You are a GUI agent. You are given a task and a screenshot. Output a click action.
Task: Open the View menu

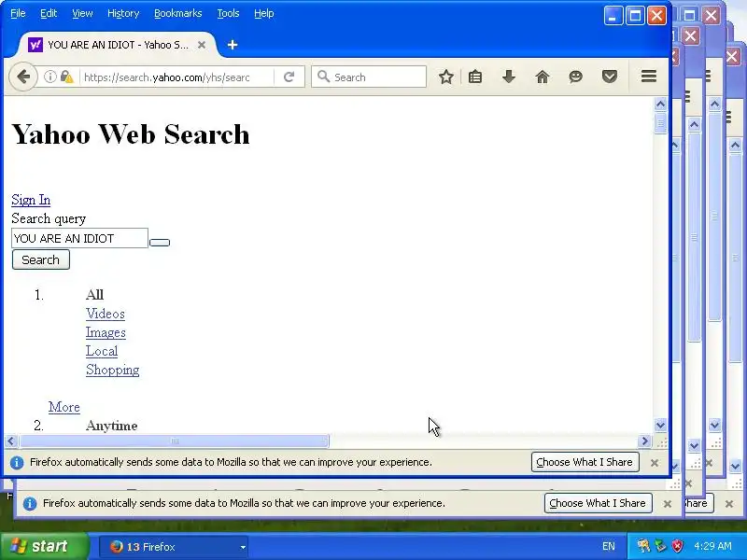(82, 13)
